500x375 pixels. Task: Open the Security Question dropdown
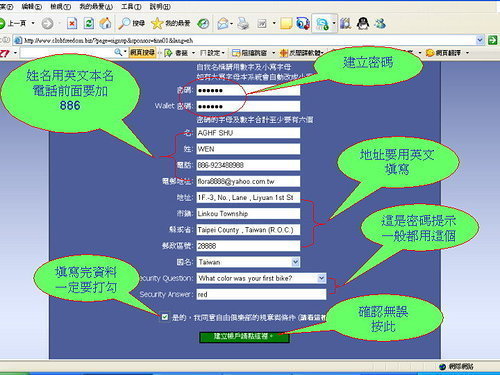(x=261, y=278)
